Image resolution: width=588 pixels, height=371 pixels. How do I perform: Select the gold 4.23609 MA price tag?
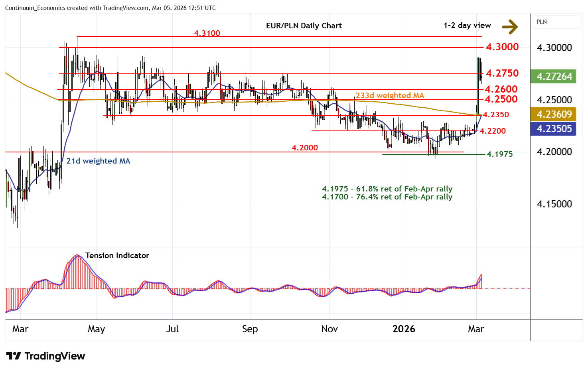tap(553, 114)
